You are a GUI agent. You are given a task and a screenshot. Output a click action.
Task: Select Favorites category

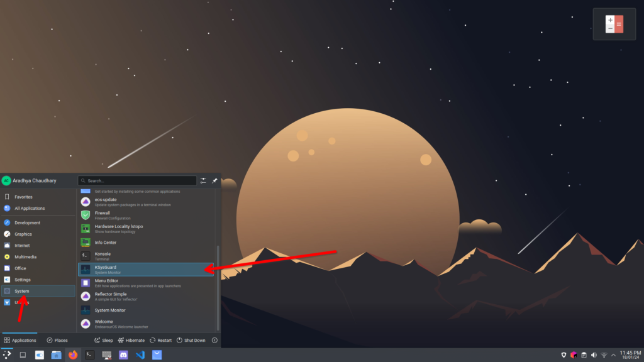pyautogui.click(x=38, y=197)
